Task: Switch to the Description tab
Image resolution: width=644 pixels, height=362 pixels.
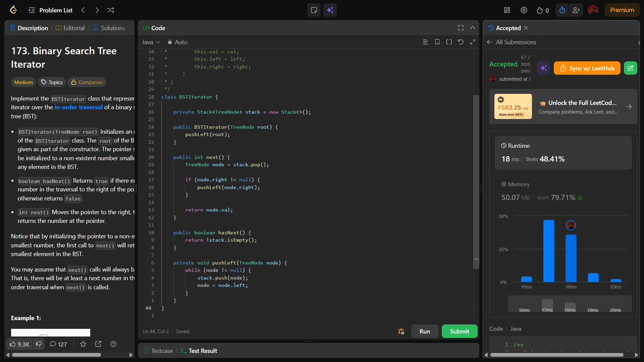Action: click(29, 28)
